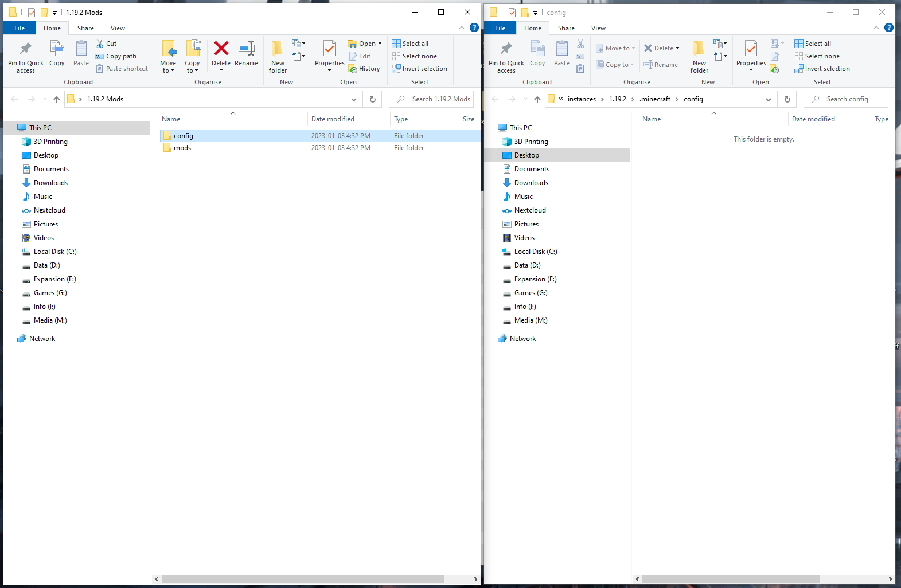This screenshot has height=588, width=901.
Task: Open Media (M:) in 1.19.2 Mods window sidebar
Action: [50, 320]
